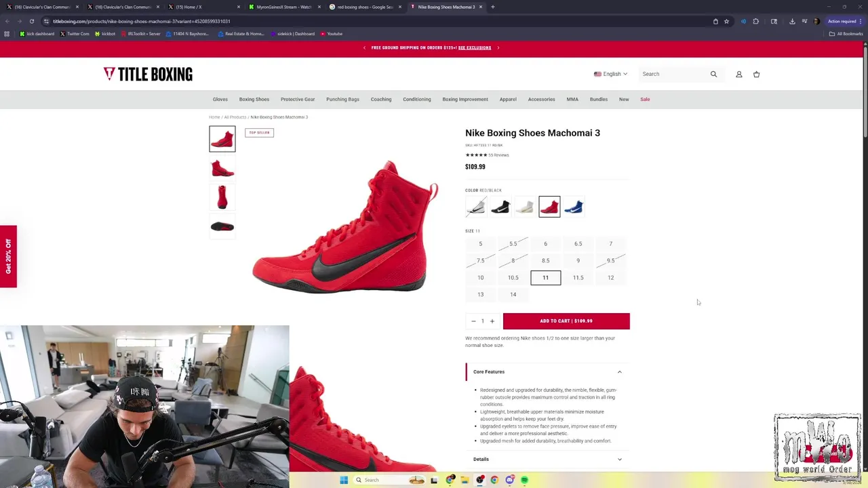Open File Explorer from the taskbar
Image resolution: width=868 pixels, height=488 pixels.
465,480
